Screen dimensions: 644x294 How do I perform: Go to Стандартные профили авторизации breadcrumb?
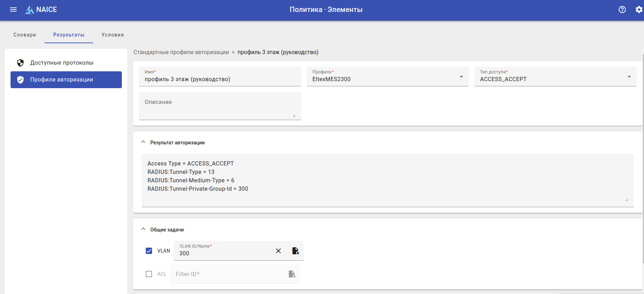181,52
